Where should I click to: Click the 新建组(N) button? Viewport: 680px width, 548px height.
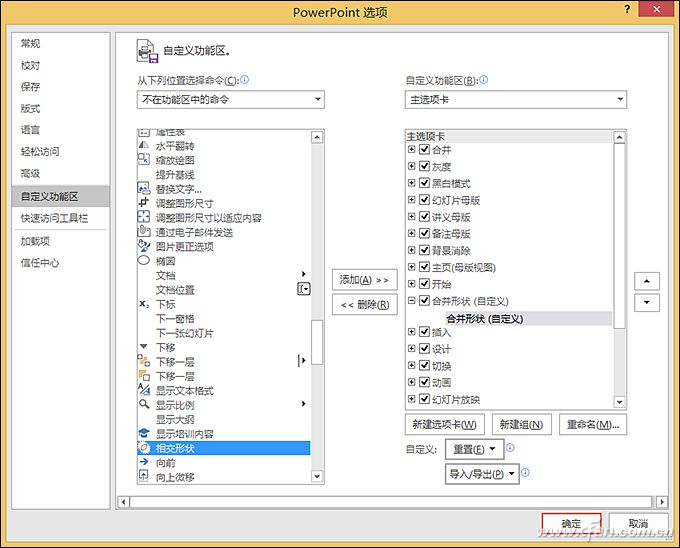[x=522, y=424]
